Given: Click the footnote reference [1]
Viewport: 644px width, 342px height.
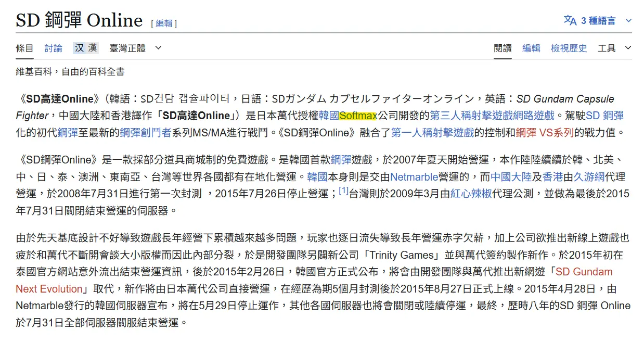Looking at the screenshot, I should coord(343,191).
